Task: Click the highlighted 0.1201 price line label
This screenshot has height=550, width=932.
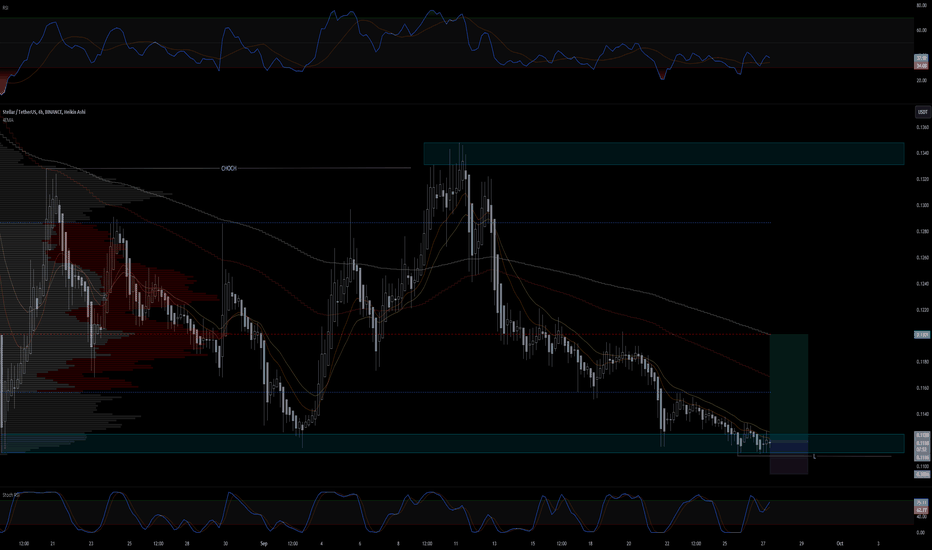Action: click(x=922, y=335)
